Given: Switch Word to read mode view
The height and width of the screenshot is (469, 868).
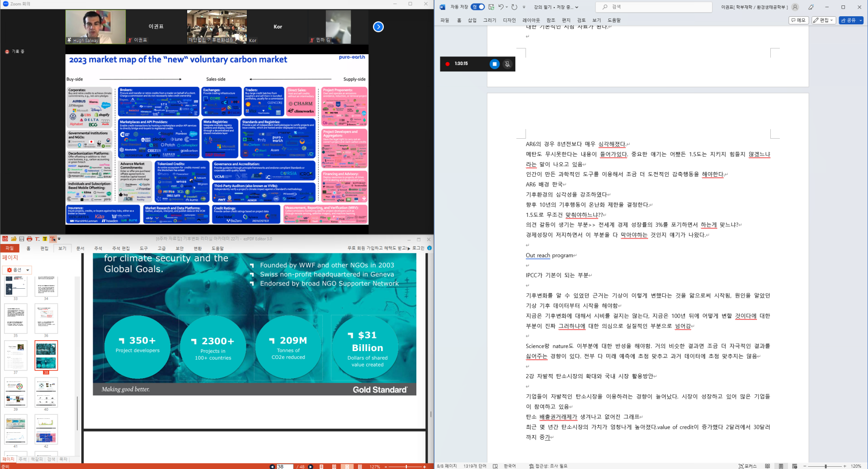Looking at the screenshot, I should pos(768,466).
